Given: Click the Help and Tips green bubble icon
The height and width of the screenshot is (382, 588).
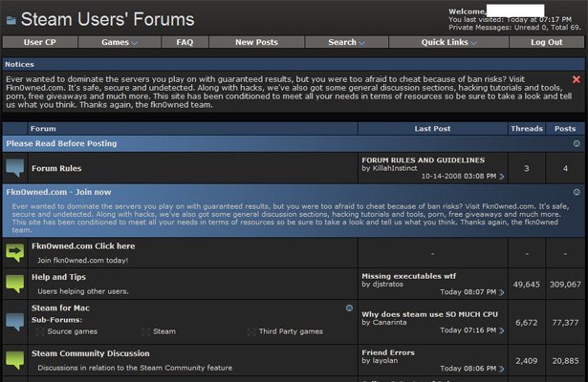Looking at the screenshot, I should [x=14, y=283].
